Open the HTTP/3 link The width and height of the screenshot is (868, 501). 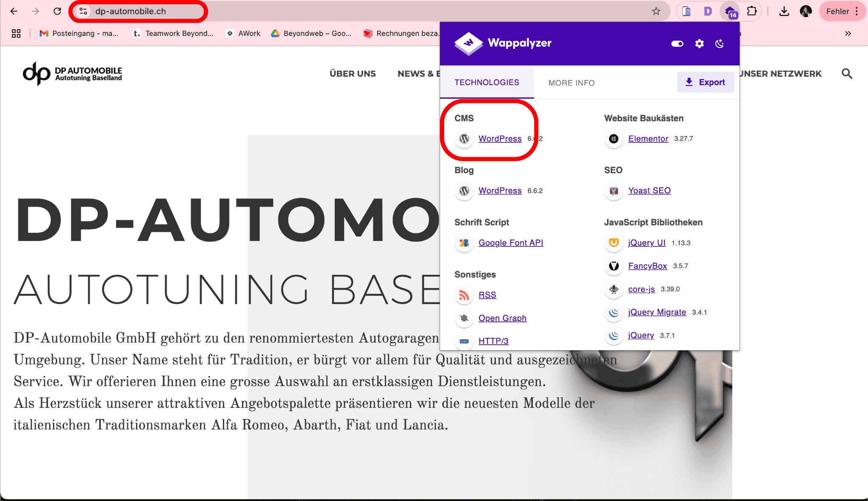click(x=493, y=341)
